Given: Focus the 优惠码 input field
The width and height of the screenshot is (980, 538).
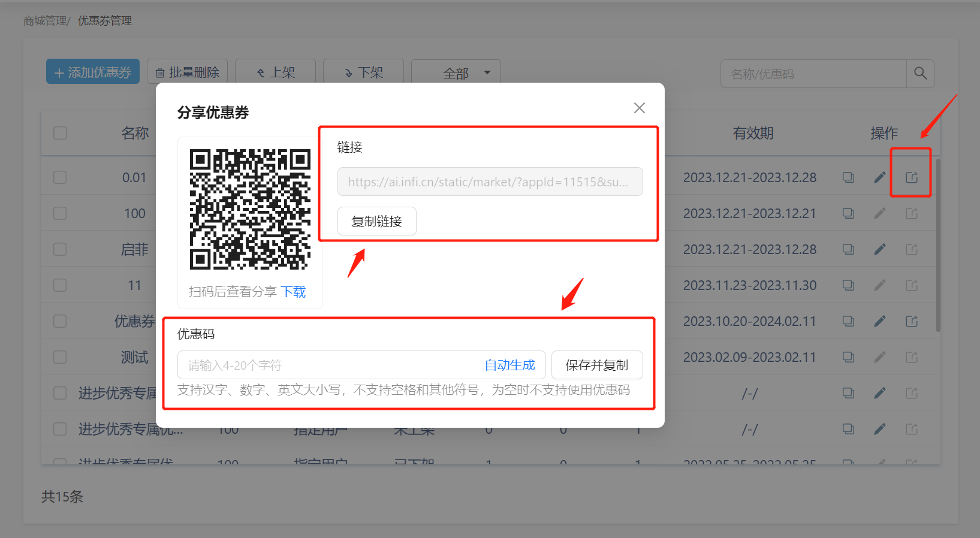Looking at the screenshot, I should click(x=361, y=365).
